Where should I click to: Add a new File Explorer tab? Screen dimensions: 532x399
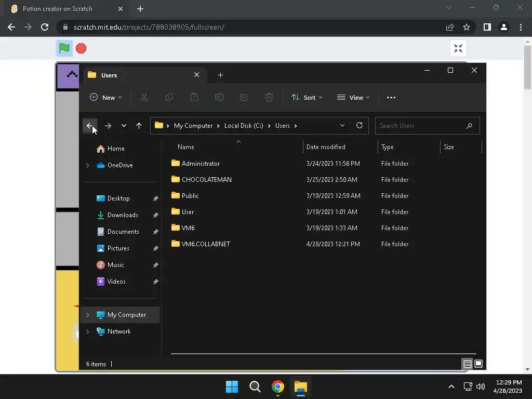pyautogui.click(x=220, y=75)
